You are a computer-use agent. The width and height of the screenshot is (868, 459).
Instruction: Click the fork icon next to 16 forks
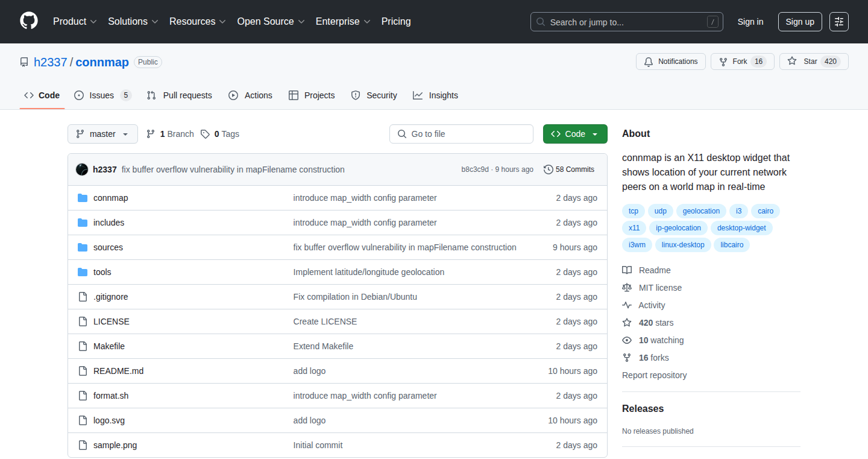[x=627, y=358]
